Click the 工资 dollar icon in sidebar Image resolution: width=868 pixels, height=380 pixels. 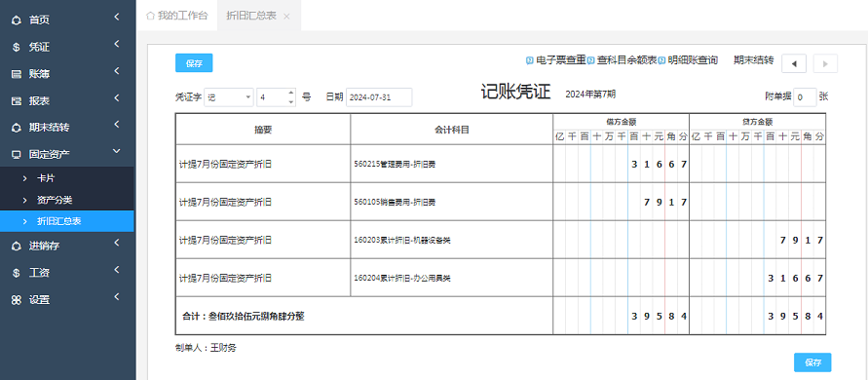(x=16, y=273)
